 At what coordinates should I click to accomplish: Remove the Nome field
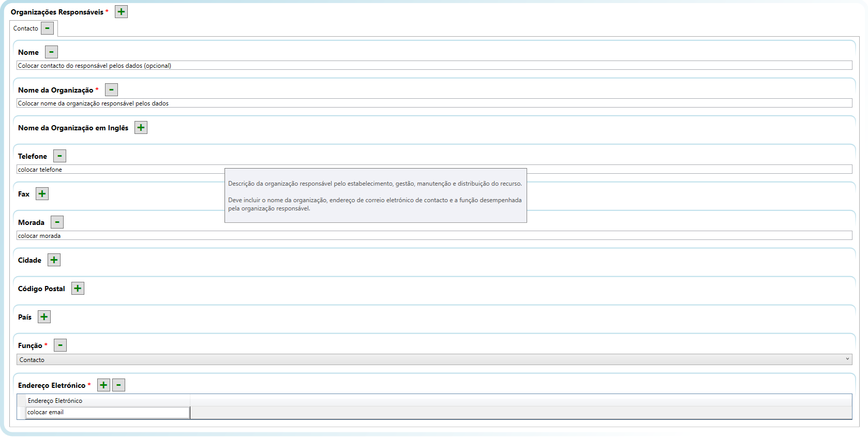[51, 52]
